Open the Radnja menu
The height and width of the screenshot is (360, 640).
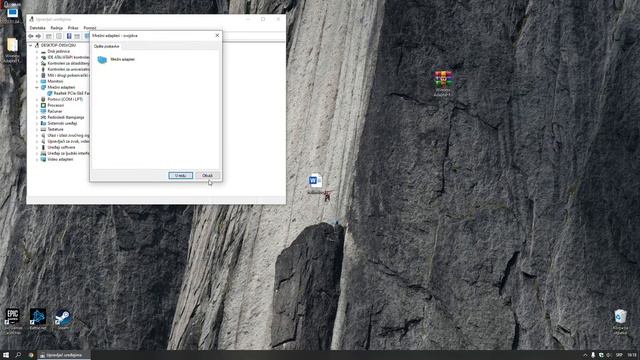click(x=56, y=28)
